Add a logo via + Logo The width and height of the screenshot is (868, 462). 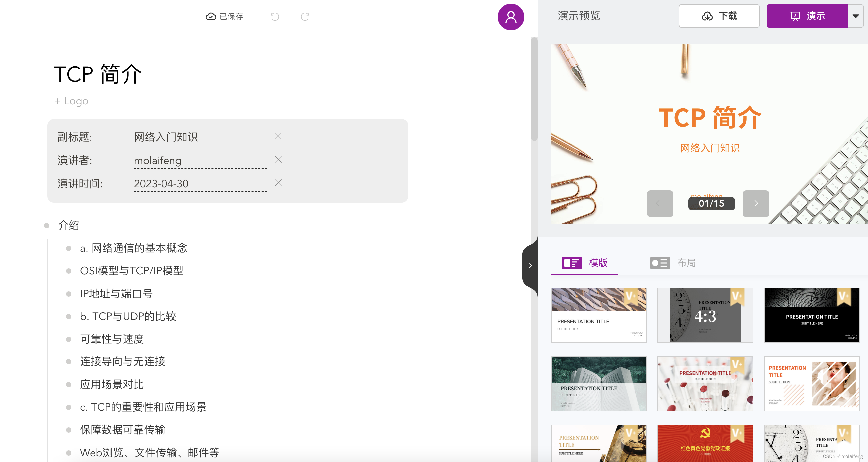[x=71, y=101]
